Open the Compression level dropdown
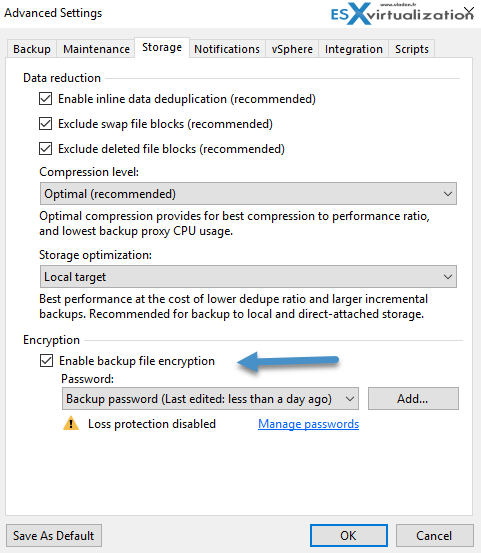 [x=248, y=194]
